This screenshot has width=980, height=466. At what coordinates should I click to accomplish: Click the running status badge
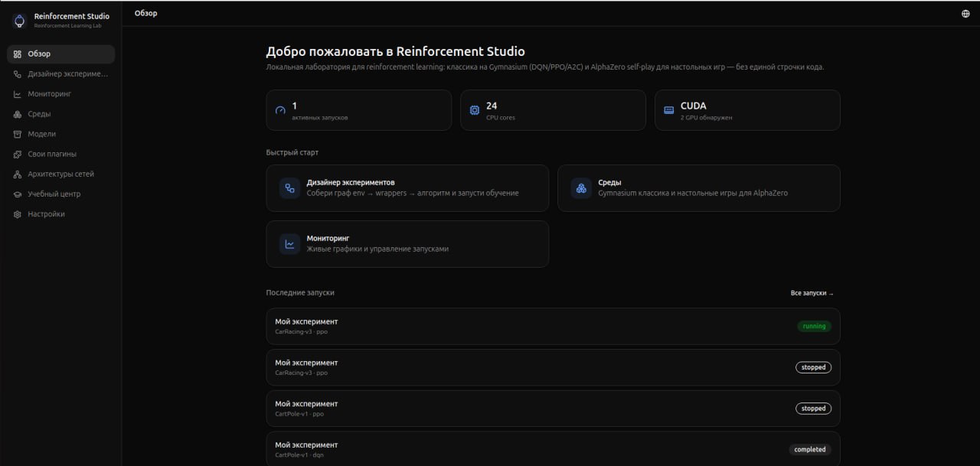(x=814, y=326)
